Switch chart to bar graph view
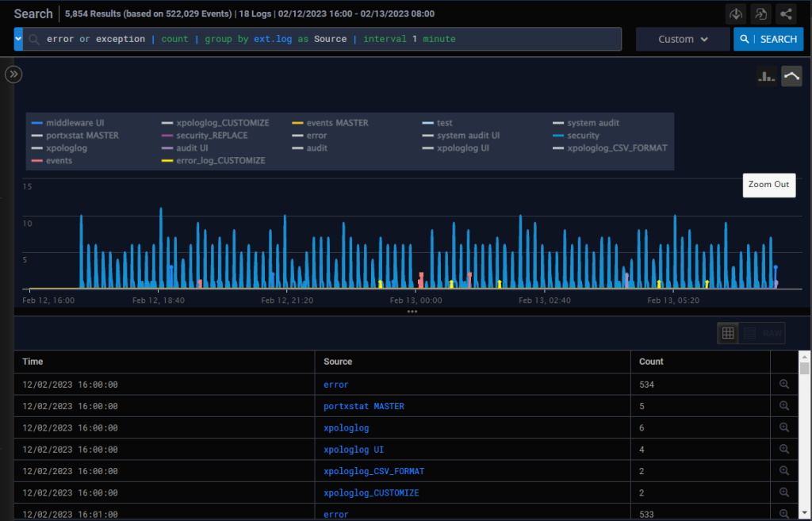Viewport: 812px width, 521px height. pyautogui.click(x=767, y=76)
